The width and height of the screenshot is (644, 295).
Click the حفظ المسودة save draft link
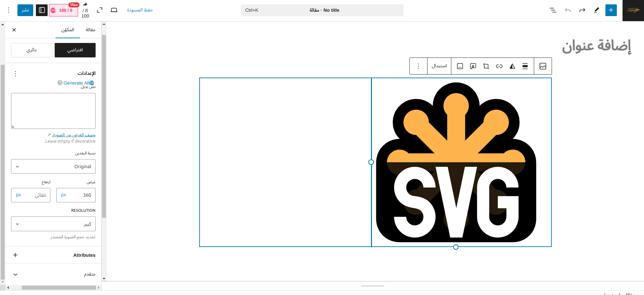click(x=140, y=10)
